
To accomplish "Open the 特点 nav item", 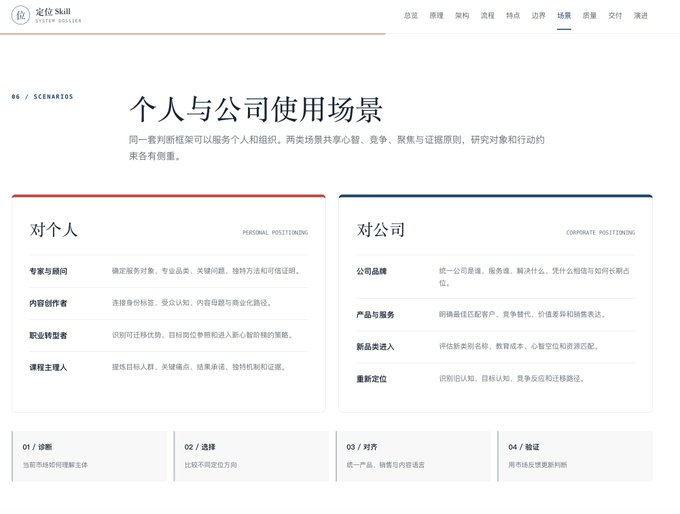I will (513, 16).
